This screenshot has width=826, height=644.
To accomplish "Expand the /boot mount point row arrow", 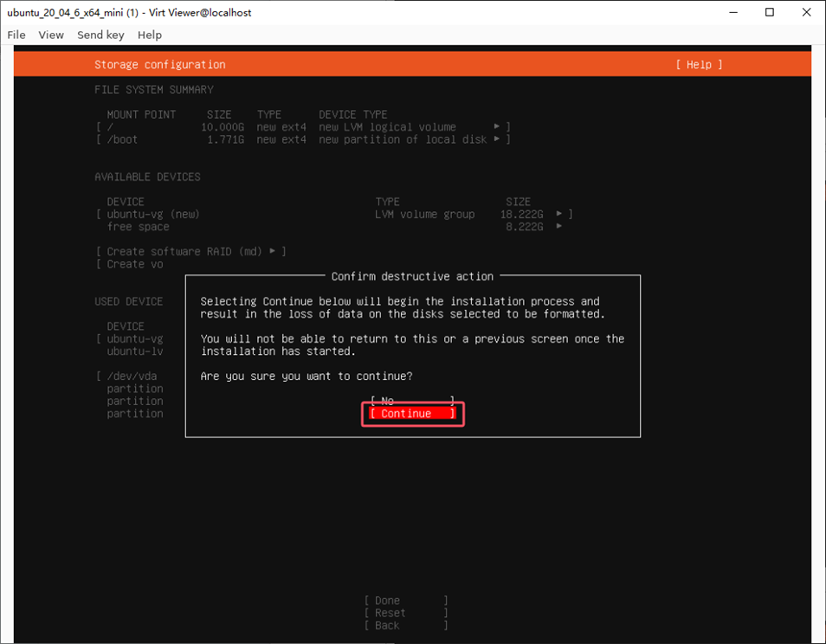I will coord(497,139).
